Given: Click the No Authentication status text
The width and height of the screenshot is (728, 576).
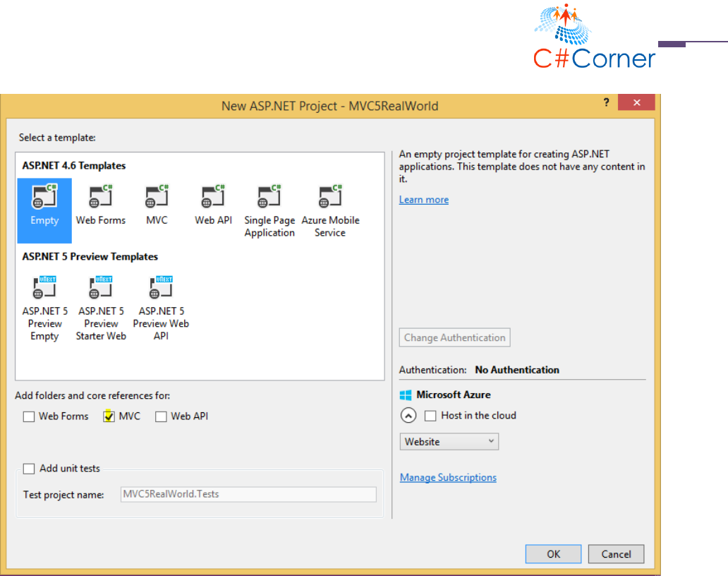Looking at the screenshot, I should tap(517, 370).
